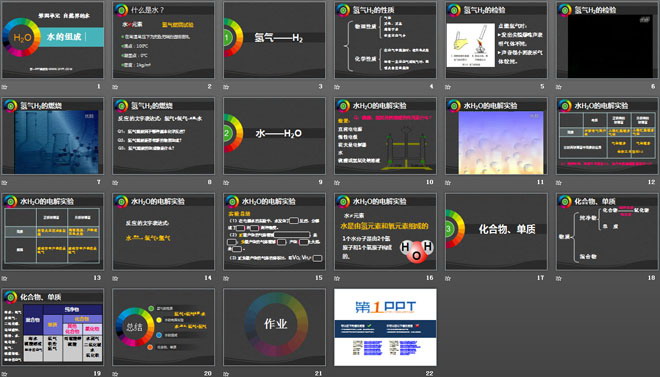Image resolution: width=660 pixels, height=377 pixels.
Task: Click the animation star icon below slide 18
Action: pyautogui.click(x=559, y=278)
